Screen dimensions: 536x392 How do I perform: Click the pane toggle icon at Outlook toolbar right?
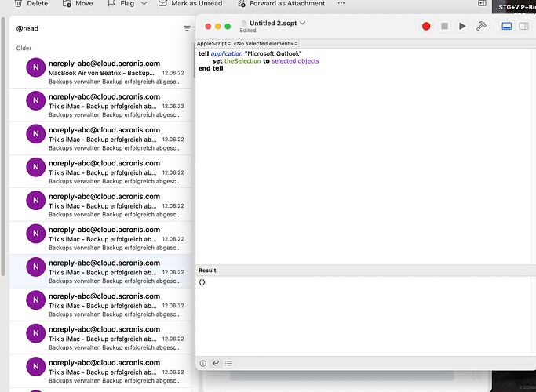482,3
